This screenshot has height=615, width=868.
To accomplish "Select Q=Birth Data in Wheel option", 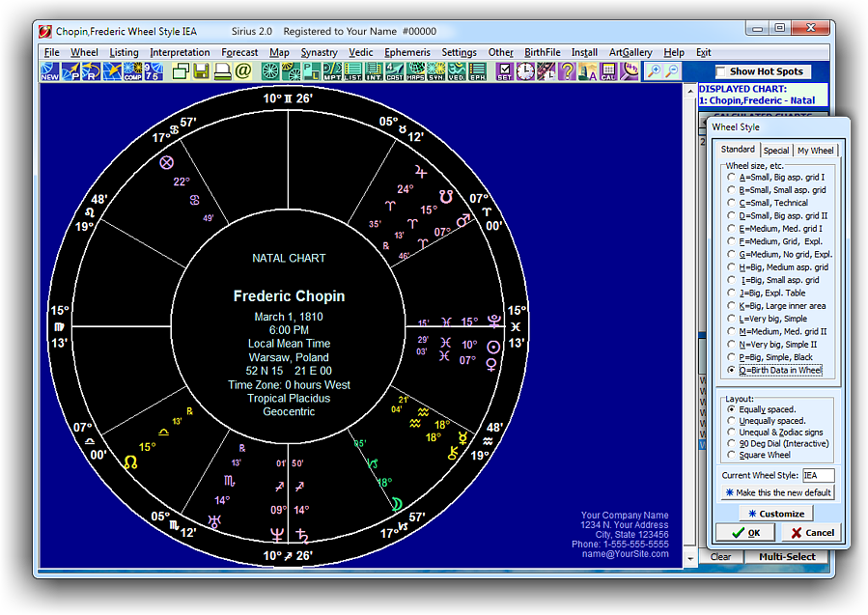I will tap(731, 370).
